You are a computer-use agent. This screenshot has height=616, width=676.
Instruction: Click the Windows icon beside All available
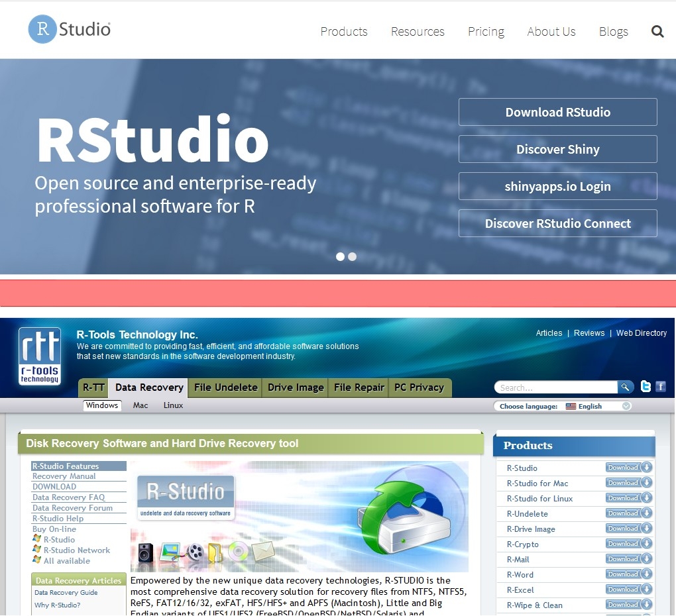pyautogui.click(x=37, y=560)
